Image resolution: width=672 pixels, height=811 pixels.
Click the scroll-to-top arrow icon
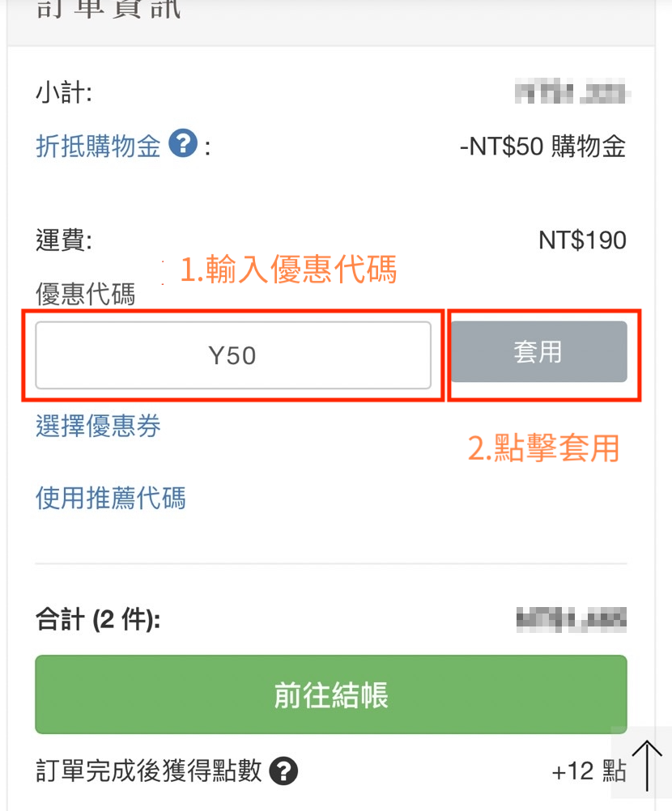(647, 765)
